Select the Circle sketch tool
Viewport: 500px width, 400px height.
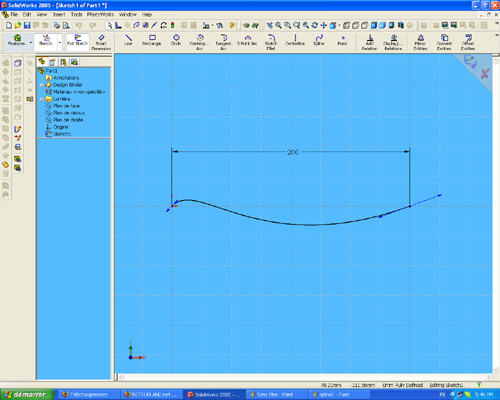click(x=176, y=40)
